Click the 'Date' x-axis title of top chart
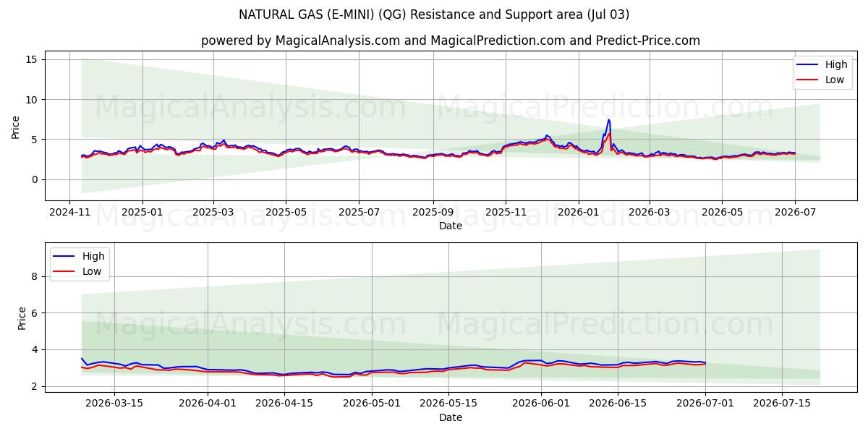 pyautogui.click(x=451, y=226)
